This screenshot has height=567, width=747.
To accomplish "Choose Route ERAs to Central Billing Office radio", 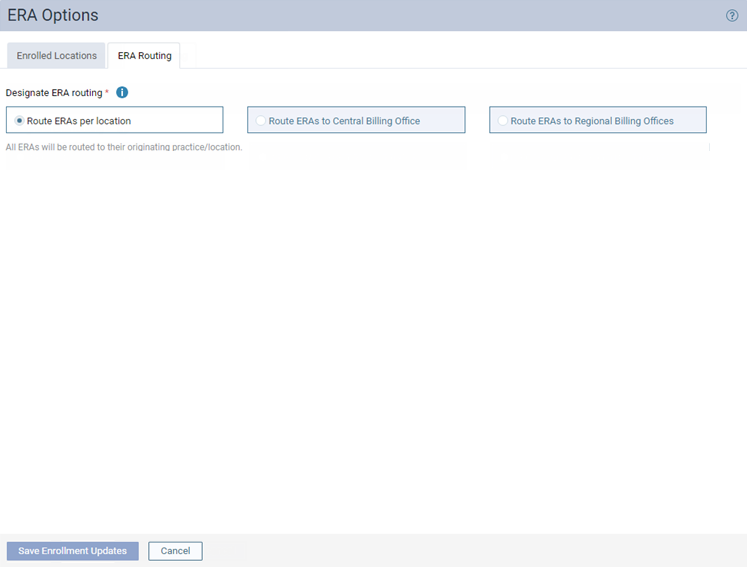I will [261, 121].
